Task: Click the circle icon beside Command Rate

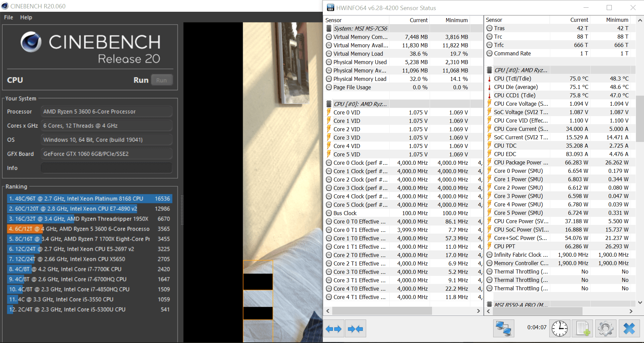Action: pyautogui.click(x=489, y=53)
